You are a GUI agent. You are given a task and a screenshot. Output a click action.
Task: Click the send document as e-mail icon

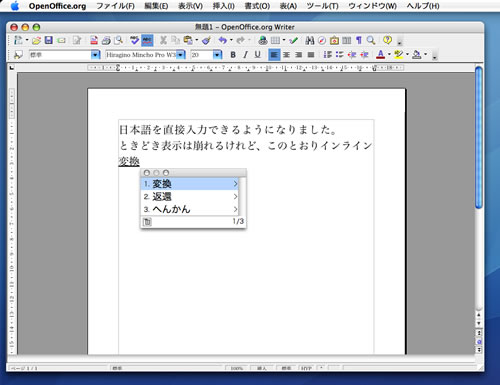coord(61,40)
